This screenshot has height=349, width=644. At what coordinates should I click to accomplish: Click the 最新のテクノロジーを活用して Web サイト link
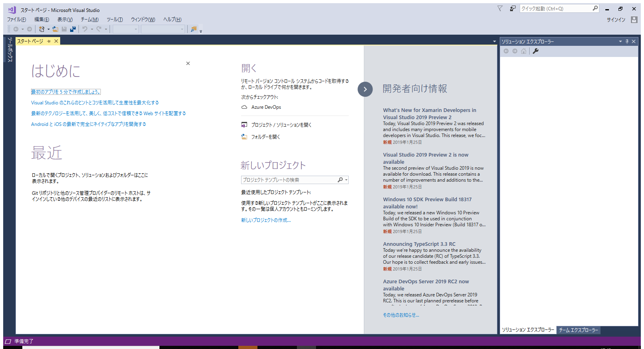[x=108, y=113]
